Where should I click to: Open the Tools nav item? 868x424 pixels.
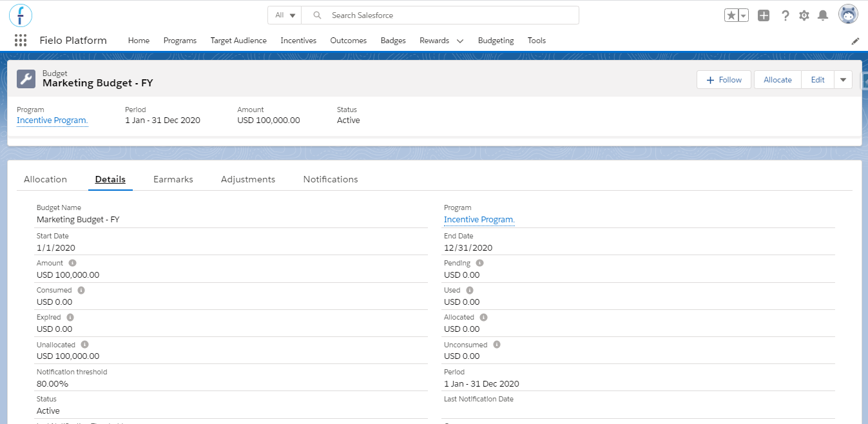(537, 41)
